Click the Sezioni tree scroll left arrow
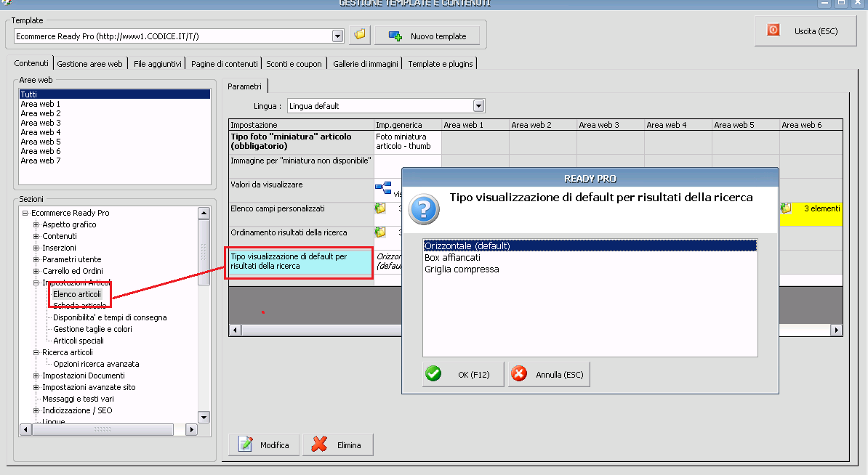868x475 pixels. pos(25,429)
